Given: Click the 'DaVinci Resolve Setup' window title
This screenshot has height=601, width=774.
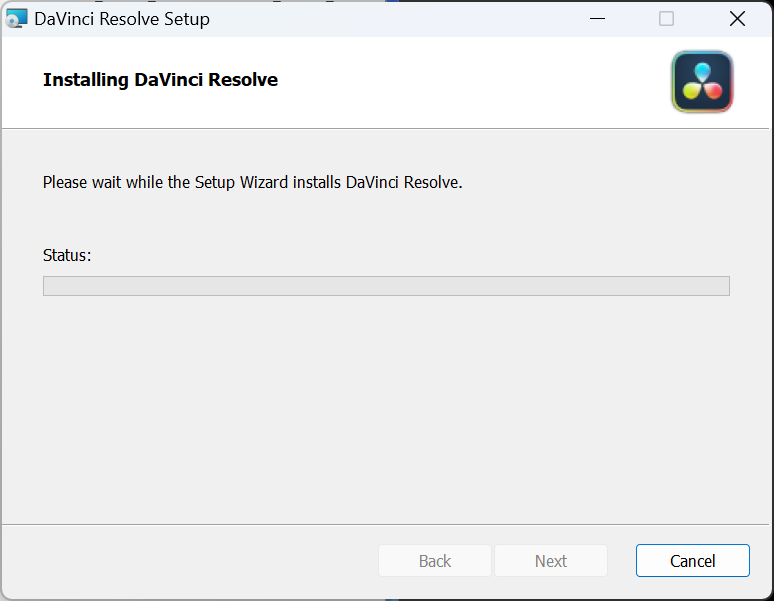Looking at the screenshot, I should click(122, 19).
